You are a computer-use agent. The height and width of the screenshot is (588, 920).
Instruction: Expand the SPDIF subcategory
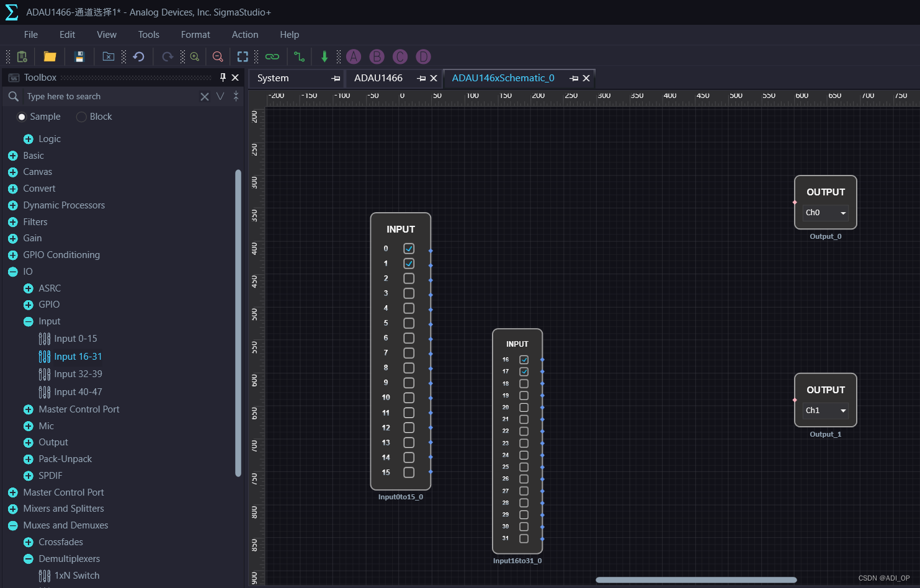click(x=29, y=476)
